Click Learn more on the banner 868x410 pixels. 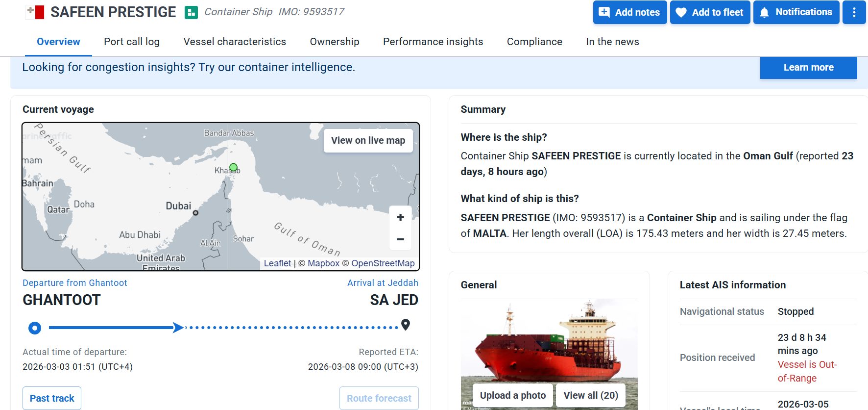pyautogui.click(x=808, y=68)
